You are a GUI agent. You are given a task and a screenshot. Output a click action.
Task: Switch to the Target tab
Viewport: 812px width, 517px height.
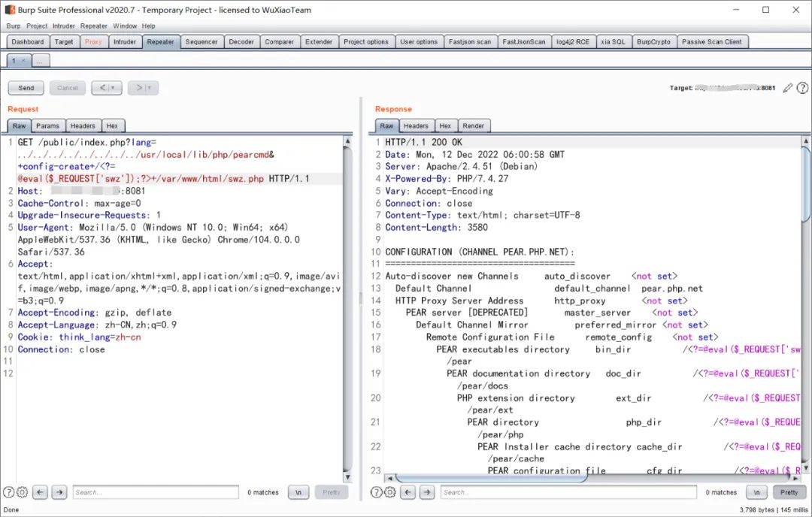(x=64, y=42)
